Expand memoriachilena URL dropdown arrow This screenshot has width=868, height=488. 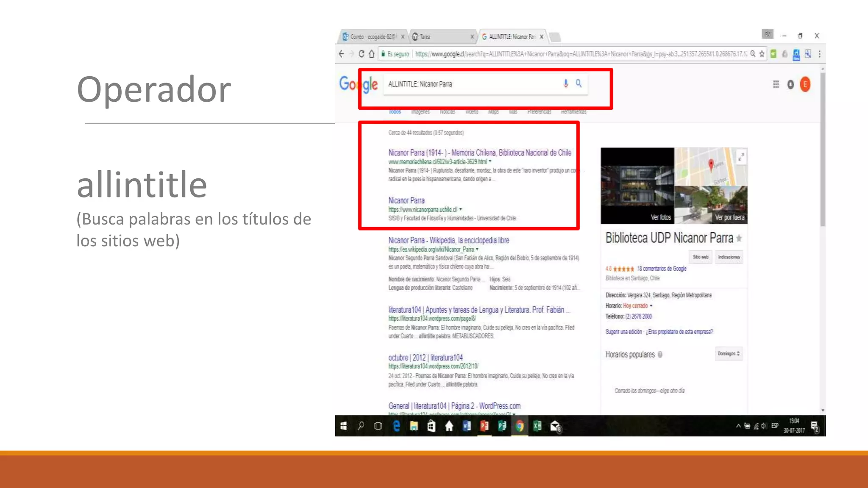(x=490, y=161)
